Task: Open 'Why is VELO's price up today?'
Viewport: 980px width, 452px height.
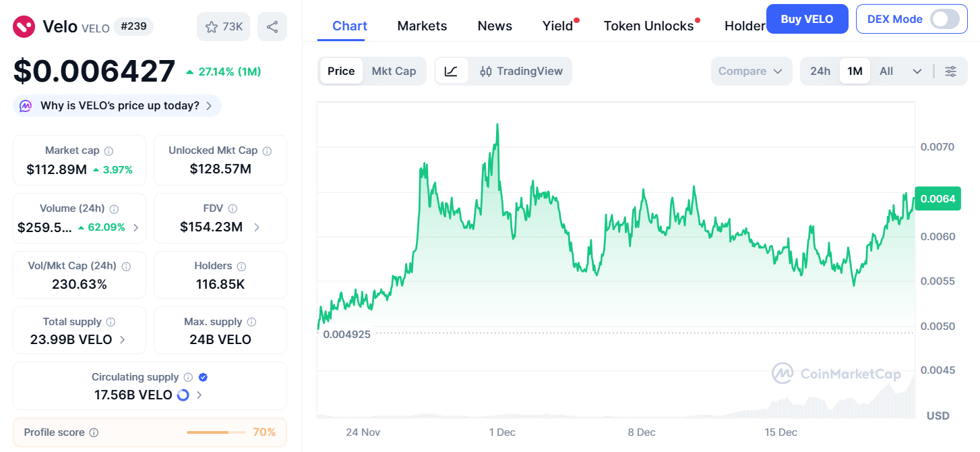Action: 119,106
